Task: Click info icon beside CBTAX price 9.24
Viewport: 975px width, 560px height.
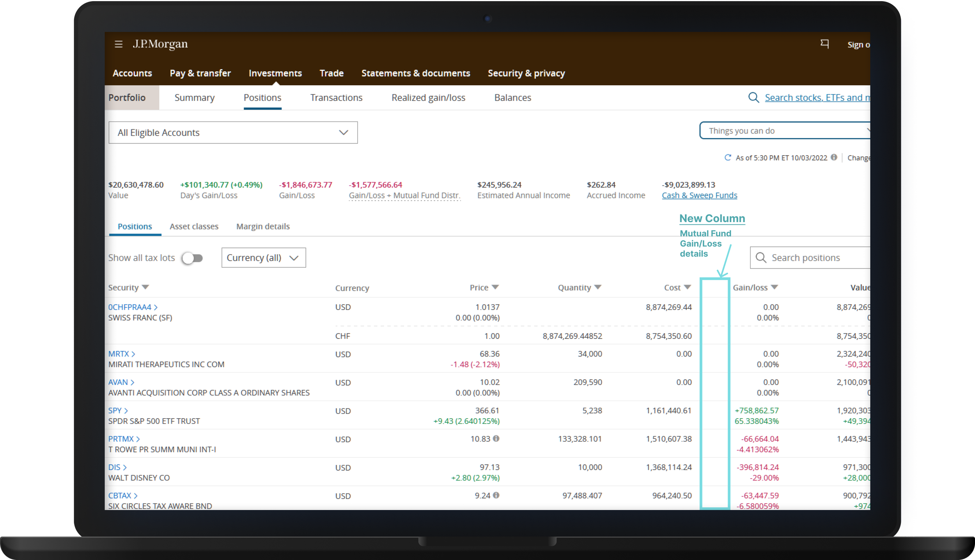Action: pos(496,495)
